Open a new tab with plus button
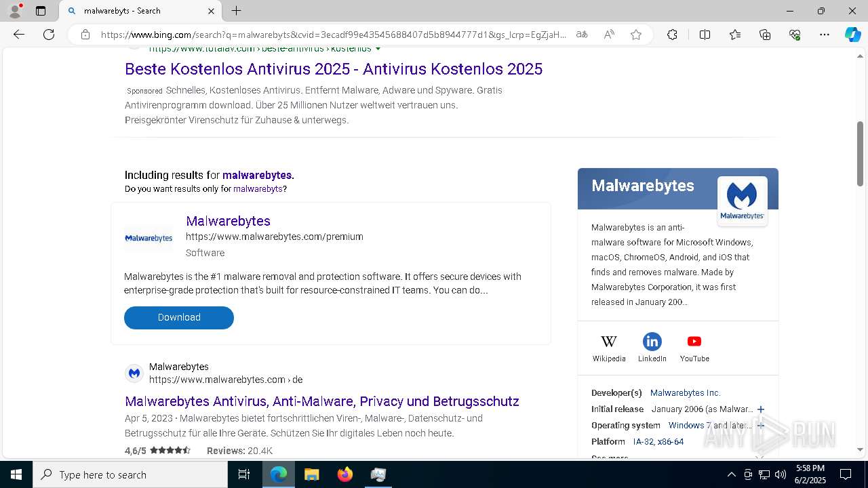The height and width of the screenshot is (488, 868). (x=236, y=11)
